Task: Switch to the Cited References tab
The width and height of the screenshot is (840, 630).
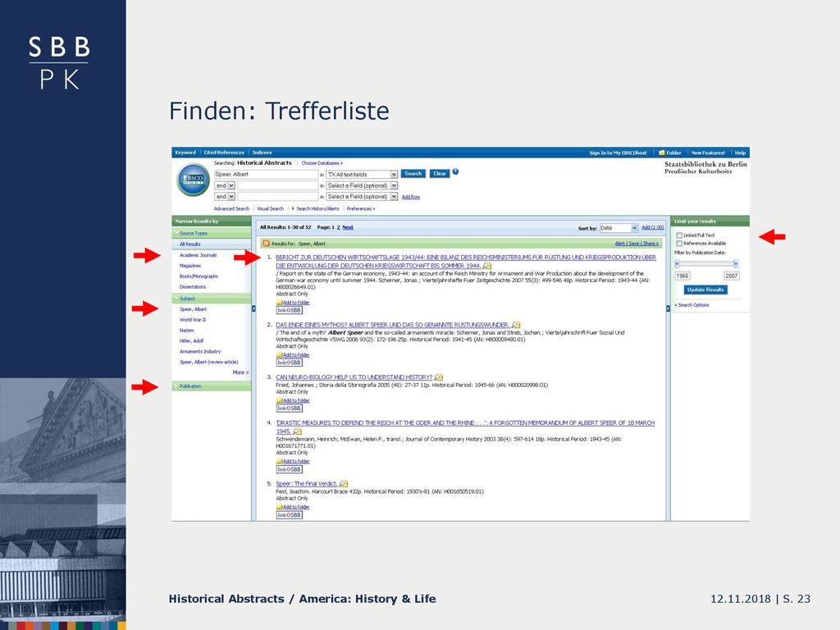Action: [x=224, y=153]
